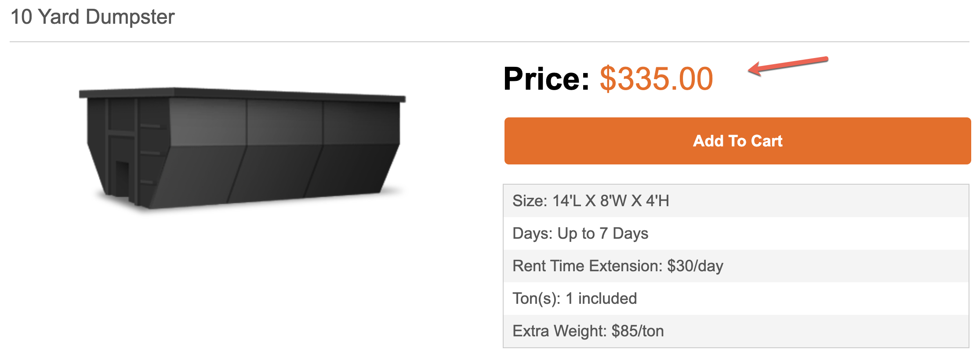
Task: Click the 'Size:' label in specs table
Action: point(530,201)
